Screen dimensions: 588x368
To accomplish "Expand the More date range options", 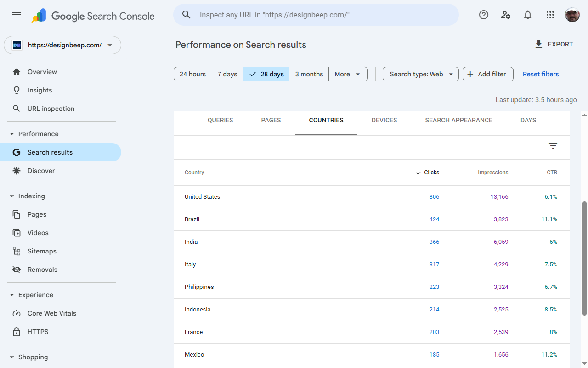I will tap(348, 74).
